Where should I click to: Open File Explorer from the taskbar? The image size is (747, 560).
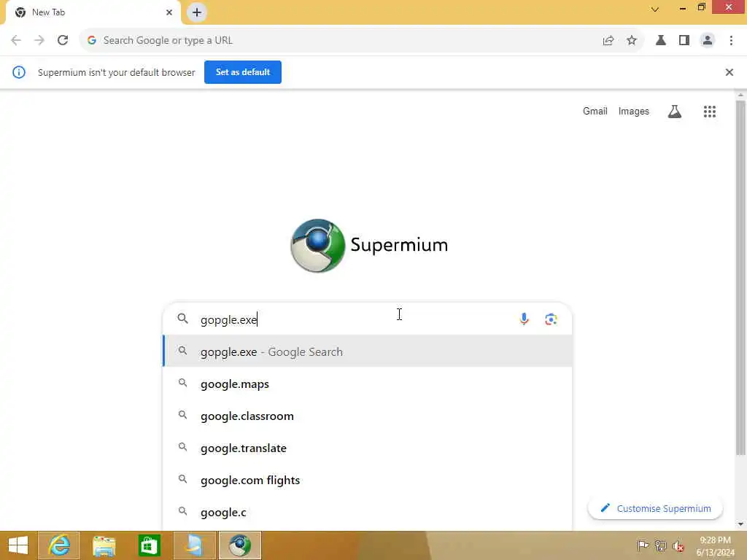(x=104, y=545)
